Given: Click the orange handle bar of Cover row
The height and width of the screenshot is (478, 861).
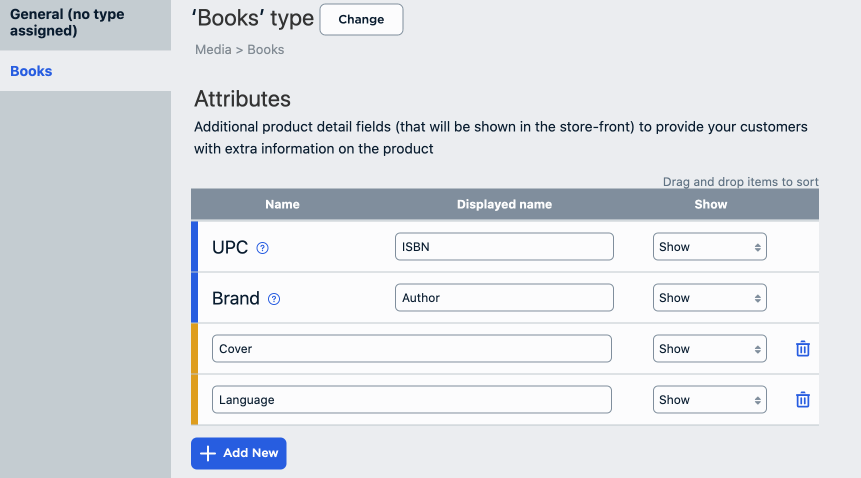Looking at the screenshot, I should coord(195,349).
